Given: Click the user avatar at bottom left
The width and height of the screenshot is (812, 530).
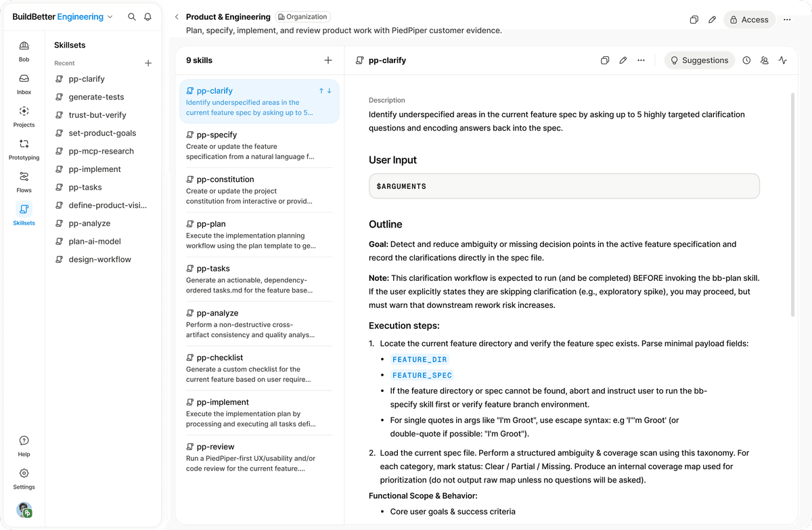Looking at the screenshot, I should (x=24, y=510).
